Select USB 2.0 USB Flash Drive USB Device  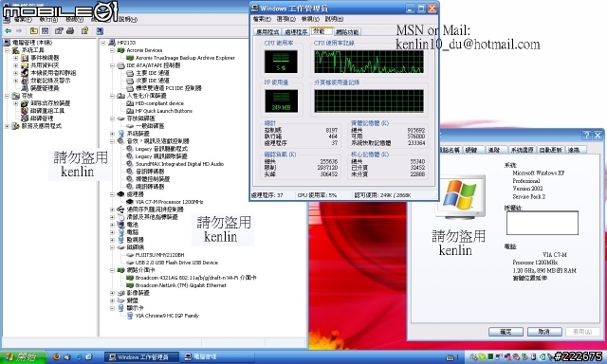176,263
